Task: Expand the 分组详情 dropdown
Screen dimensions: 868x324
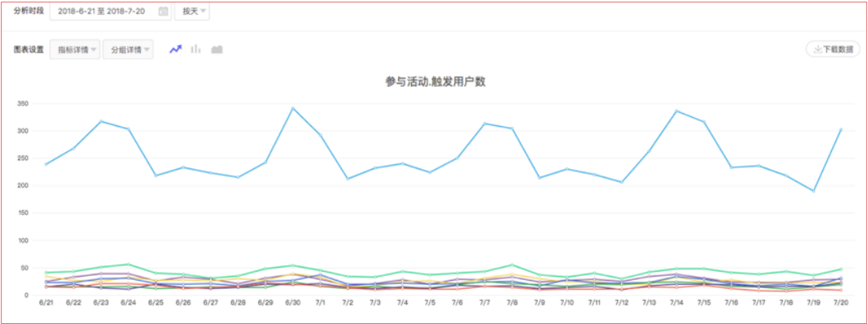Action: pyautogui.click(x=128, y=49)
